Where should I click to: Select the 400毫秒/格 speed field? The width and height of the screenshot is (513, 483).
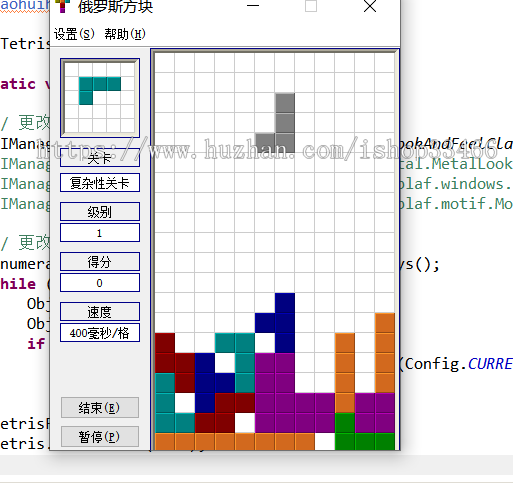100,333
